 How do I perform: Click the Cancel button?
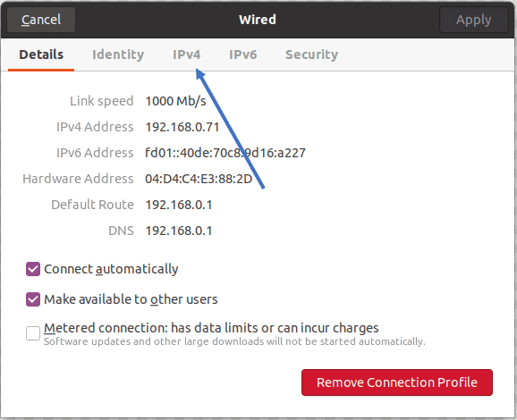click(41, 20)
